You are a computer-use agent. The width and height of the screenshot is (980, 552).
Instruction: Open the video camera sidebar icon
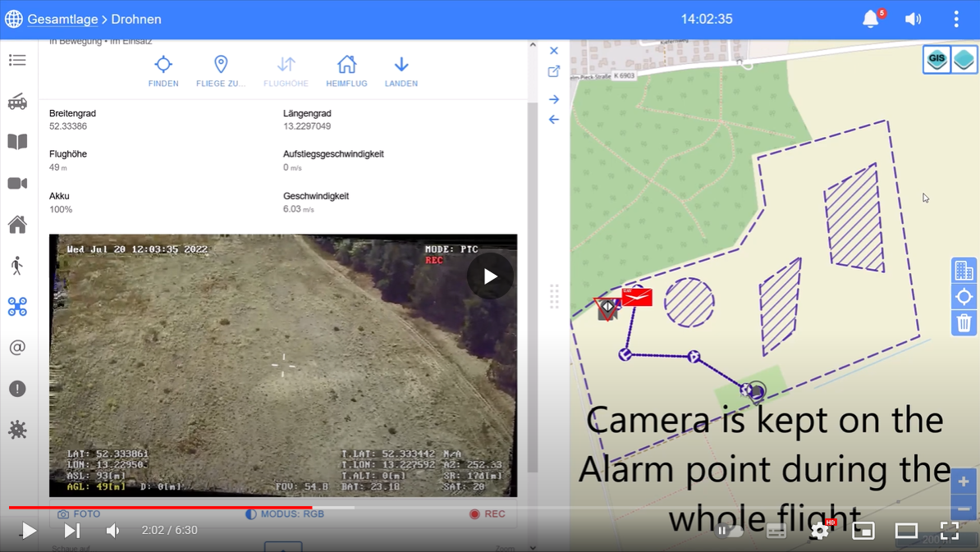17,183
